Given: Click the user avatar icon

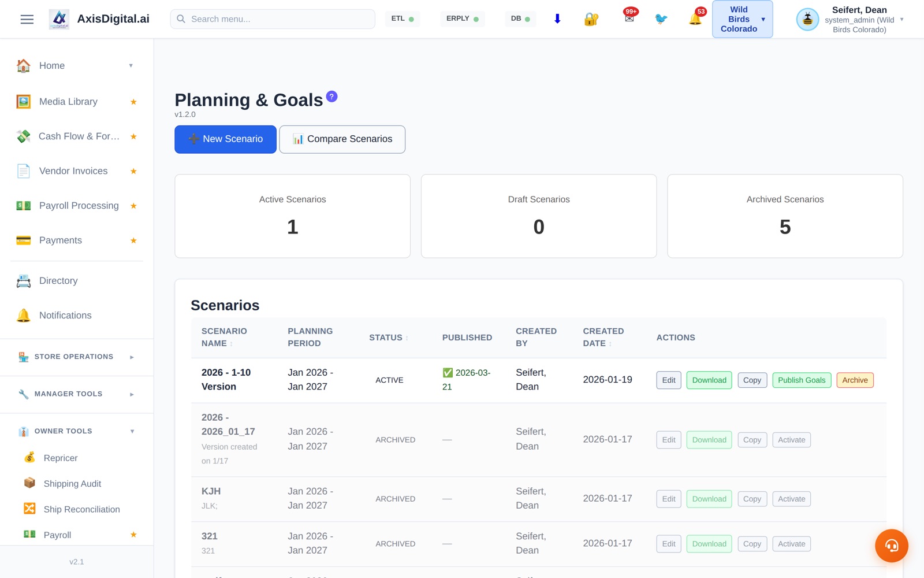Looking at the screenshot, I should click(x=807, y=20).
